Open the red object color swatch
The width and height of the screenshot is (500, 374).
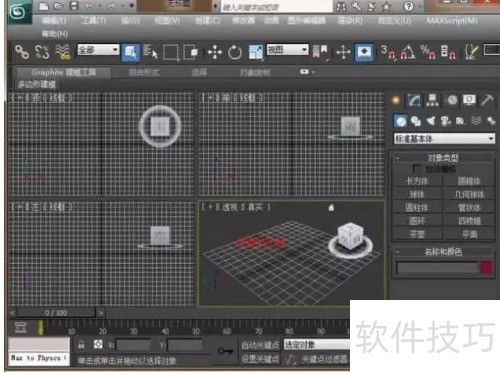point(487,268)
